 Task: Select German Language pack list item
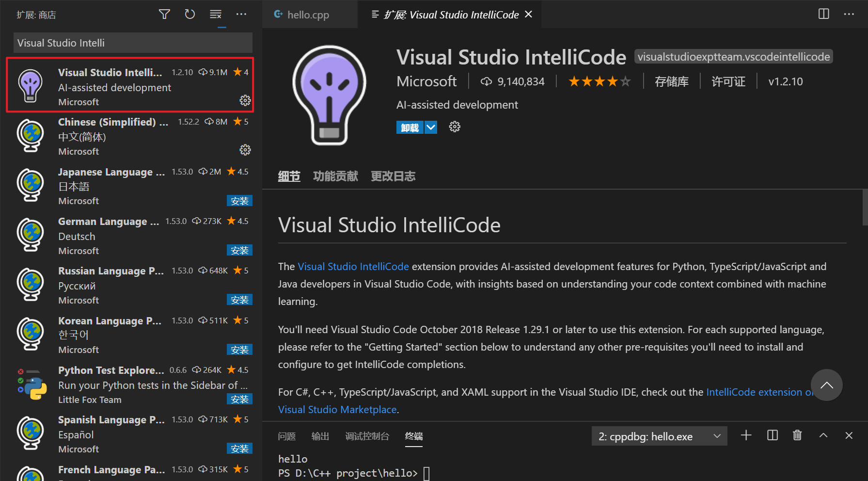tap(130, 236)
